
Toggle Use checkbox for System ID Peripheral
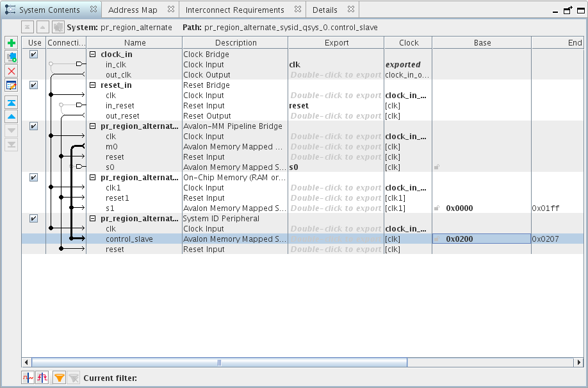33,219
